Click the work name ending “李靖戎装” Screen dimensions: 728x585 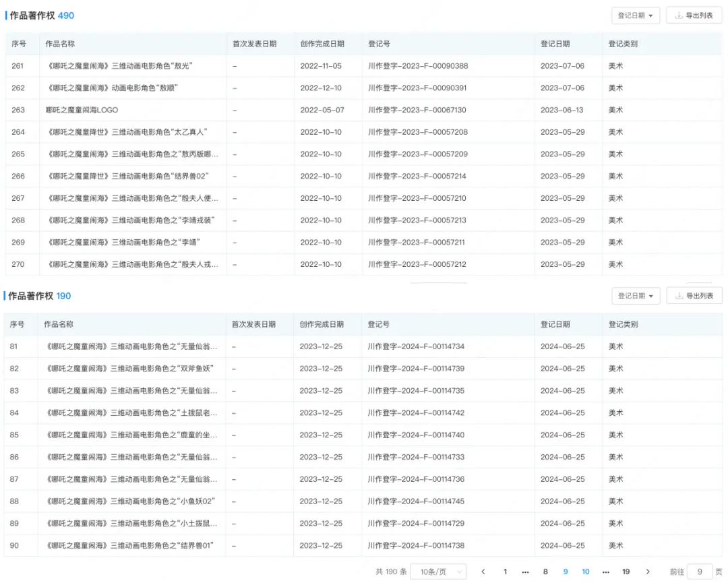click(x=131, y=220)
